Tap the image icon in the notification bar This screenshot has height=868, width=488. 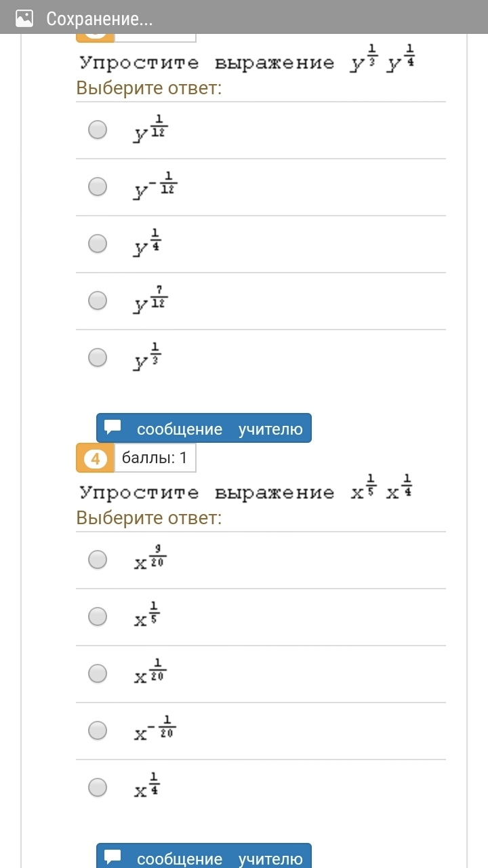[24, 18]
